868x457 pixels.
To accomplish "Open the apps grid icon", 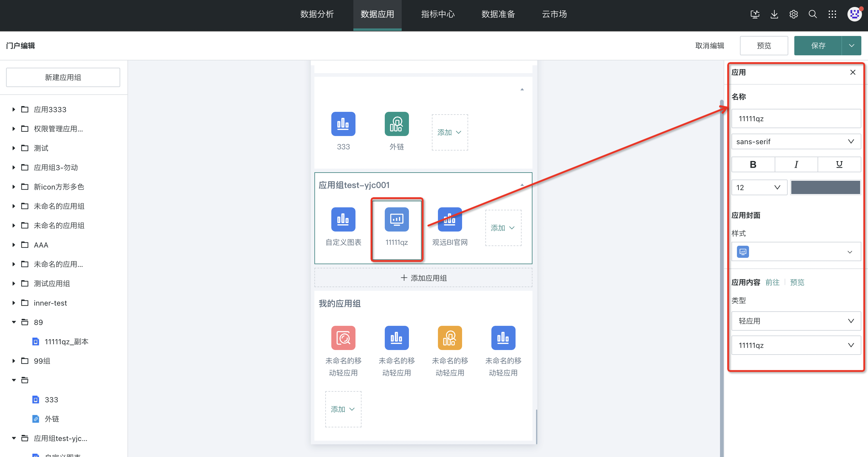I will [832, 14].
